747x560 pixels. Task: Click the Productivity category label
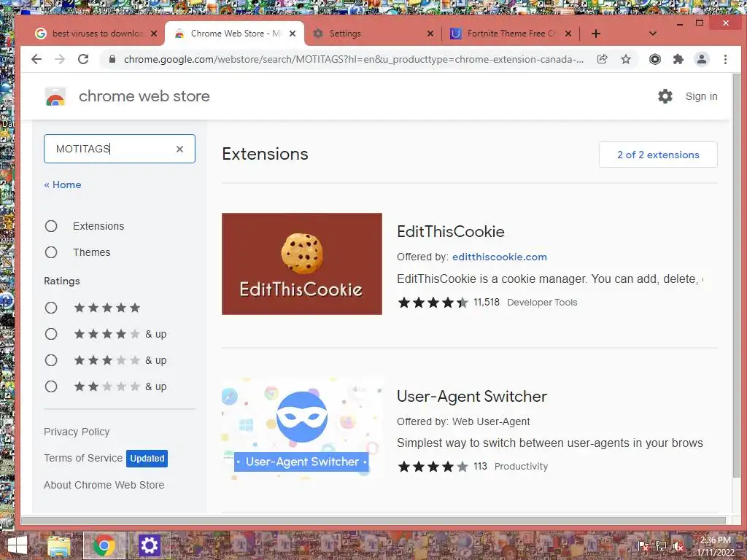(x=521, y=466)
